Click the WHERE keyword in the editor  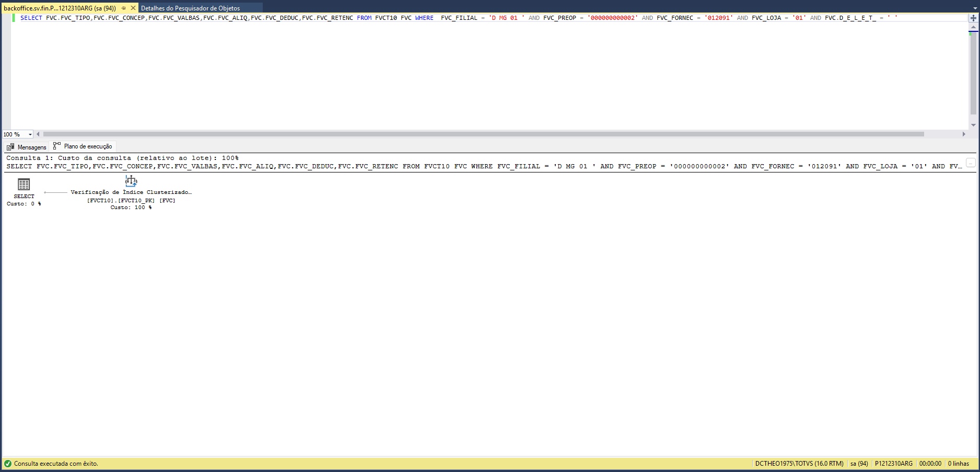(424, 18)
